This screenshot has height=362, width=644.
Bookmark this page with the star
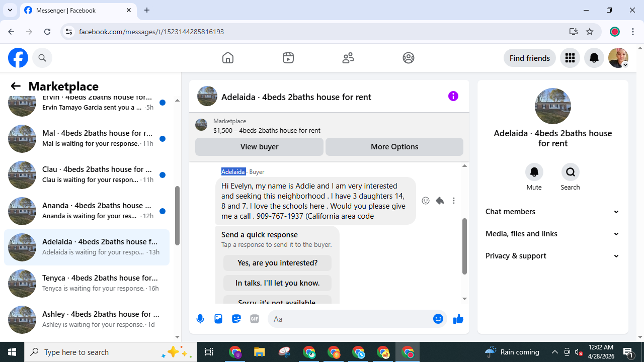click(x=590, y=32)
